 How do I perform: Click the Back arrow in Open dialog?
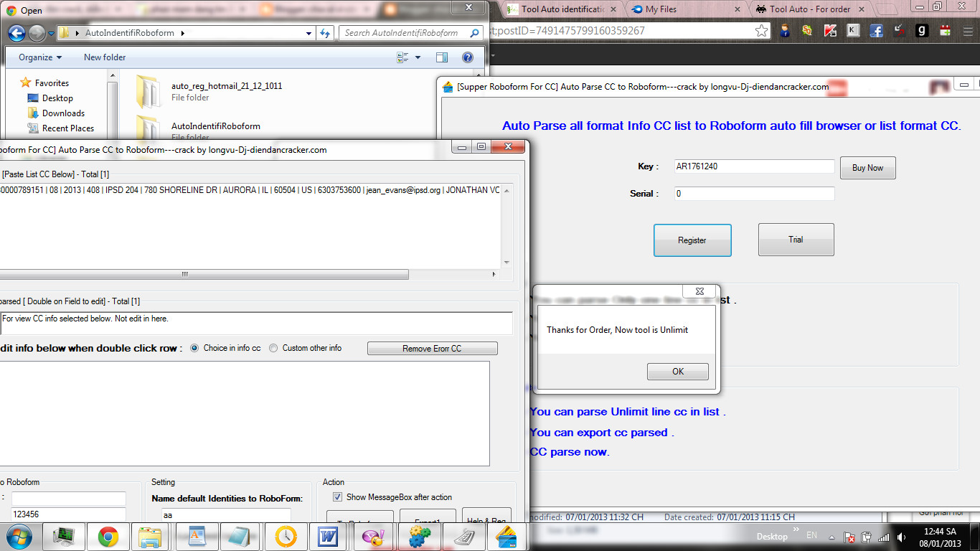click(17, 33)
